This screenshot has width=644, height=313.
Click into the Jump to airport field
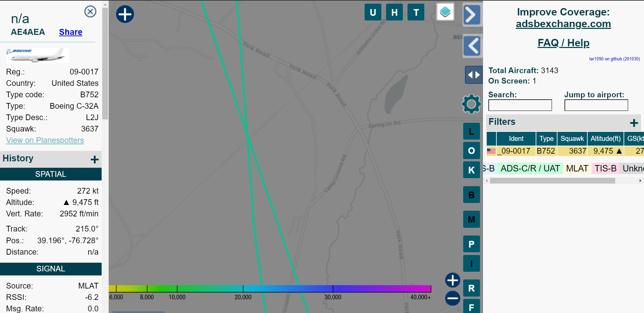pos(596,105)
